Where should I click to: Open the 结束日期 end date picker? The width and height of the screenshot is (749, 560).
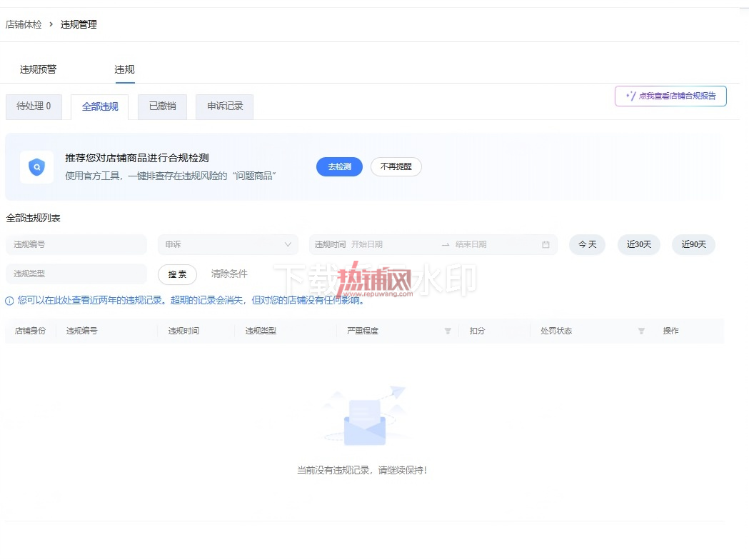pos(471,244)
